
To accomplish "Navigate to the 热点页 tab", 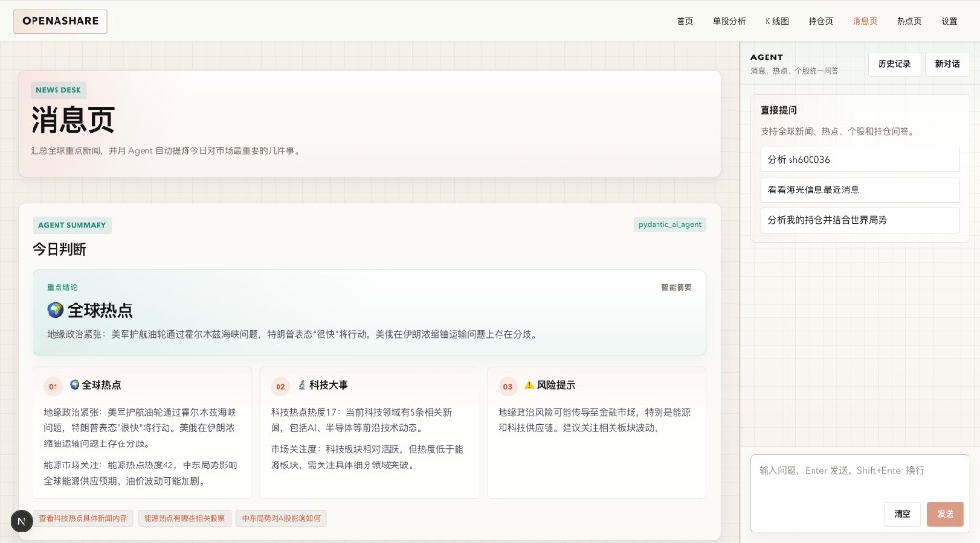I will pos(908,21).
